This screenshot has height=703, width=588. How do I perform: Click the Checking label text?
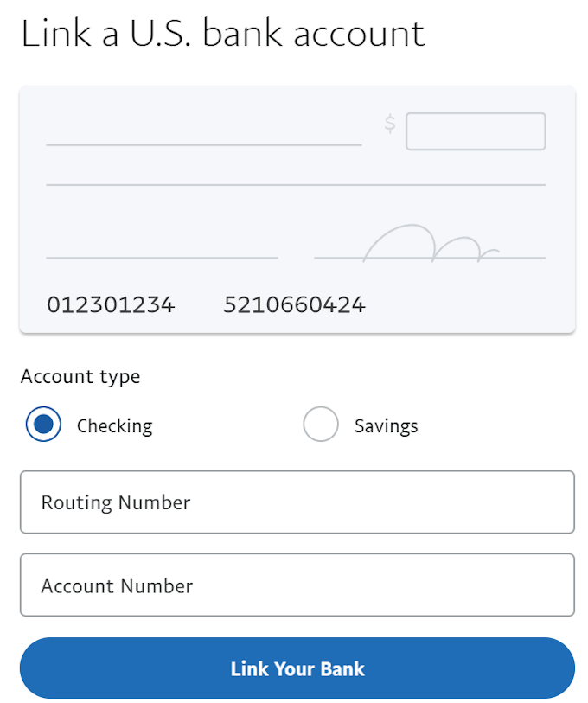115,425
